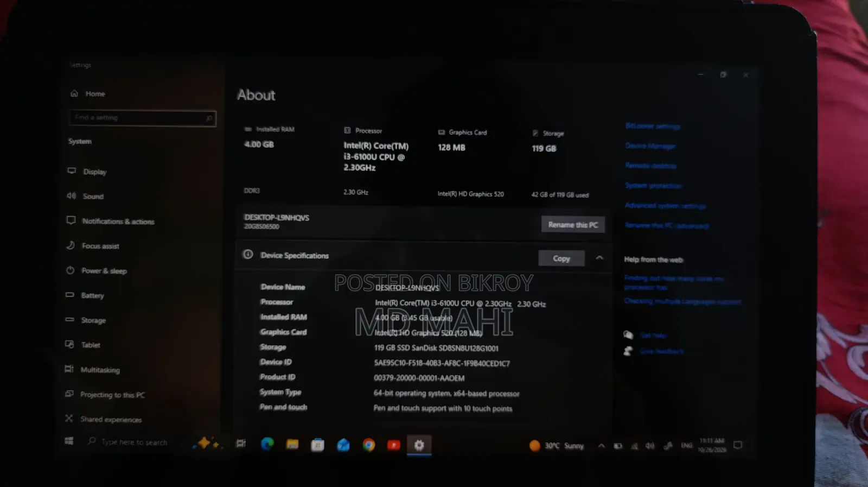868x487 pixels.
Task: Open Battery settings page
Action: 92,295
